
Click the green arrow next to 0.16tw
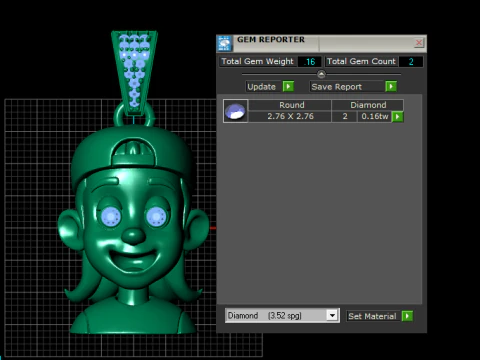click(398, 117)
